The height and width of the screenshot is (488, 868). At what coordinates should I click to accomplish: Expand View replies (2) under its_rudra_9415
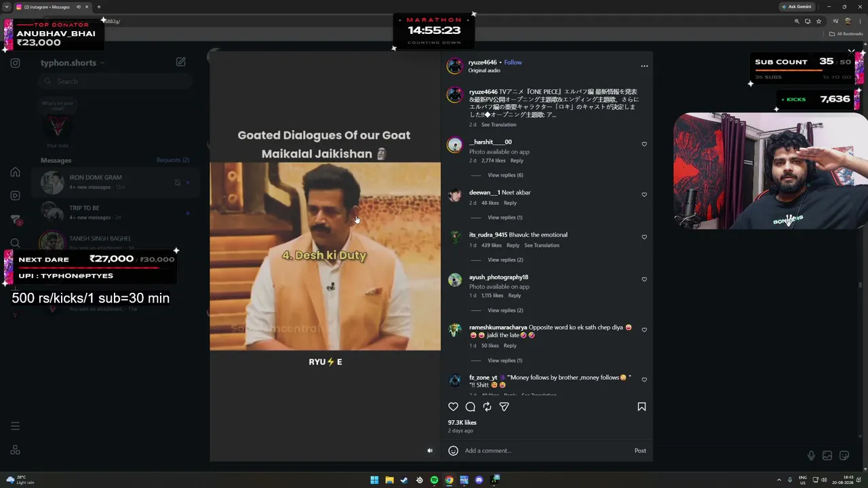click(x=505, y=260)
